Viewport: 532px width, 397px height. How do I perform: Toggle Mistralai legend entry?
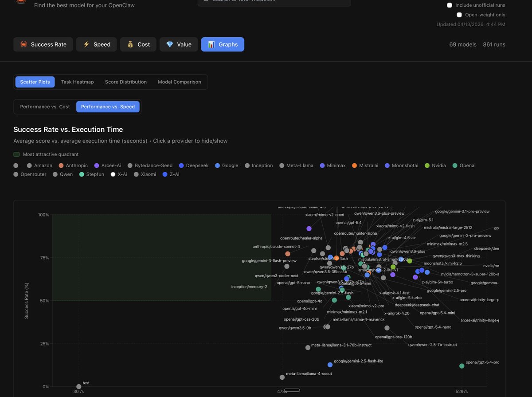click(365, 165)
